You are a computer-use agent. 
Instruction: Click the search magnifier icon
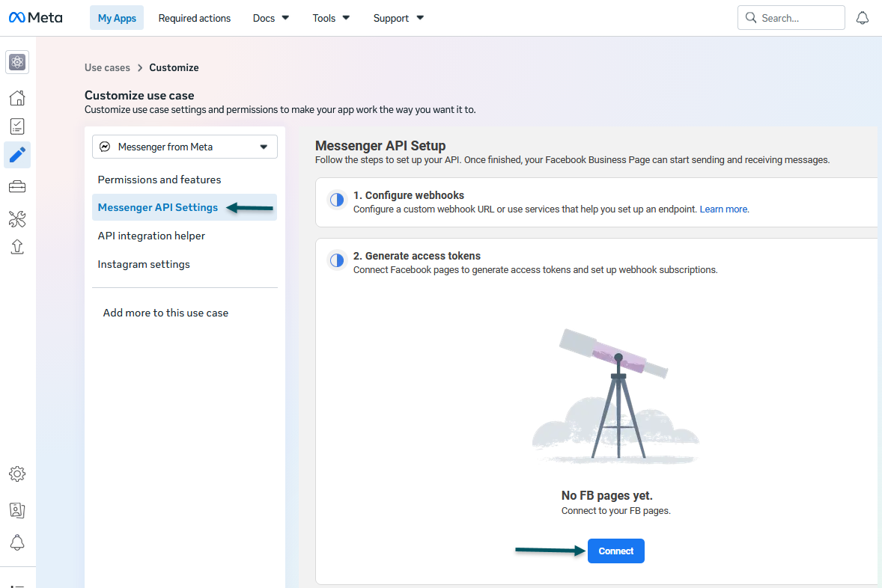point(751,17)
